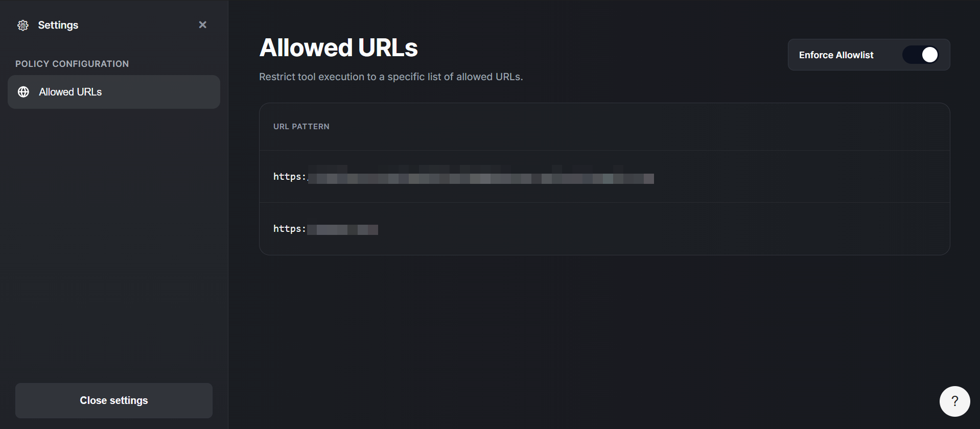Click the Settings title text
The width and height of the screenshot is (980, 429).
click(x=58, y=25)
